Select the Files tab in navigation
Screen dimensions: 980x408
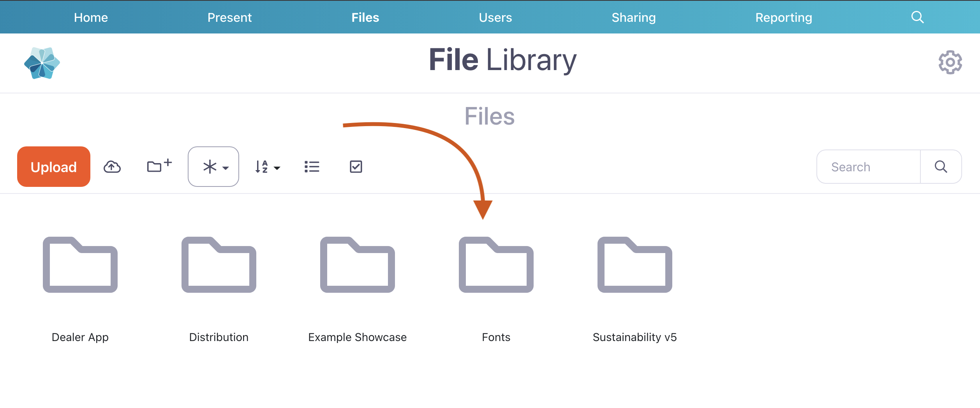coord(365,17)
